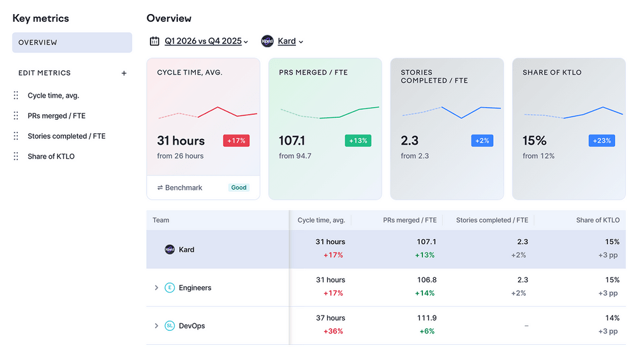This screenshot has width=638, height=364.
Task: Grab the drag handle for Cycle time, avg.
Action: 16,96
